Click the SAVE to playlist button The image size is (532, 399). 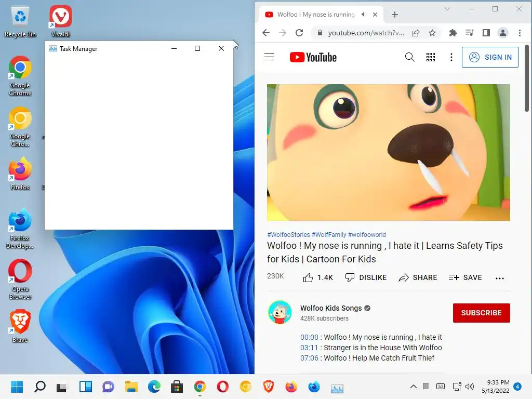point(465,277)
